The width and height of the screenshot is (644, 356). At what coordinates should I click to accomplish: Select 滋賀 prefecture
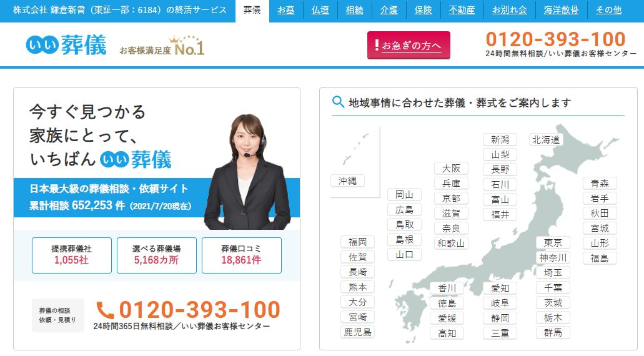(451, 214)
